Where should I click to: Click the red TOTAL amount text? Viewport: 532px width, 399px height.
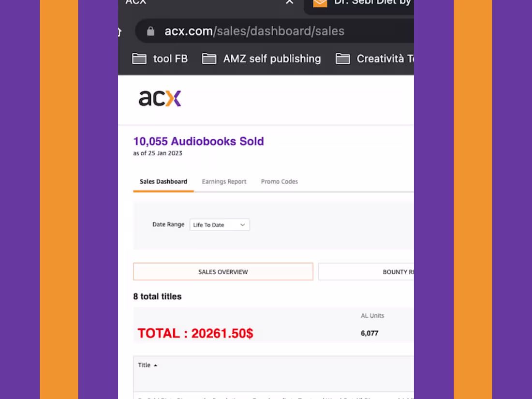[x=195, y=333]
